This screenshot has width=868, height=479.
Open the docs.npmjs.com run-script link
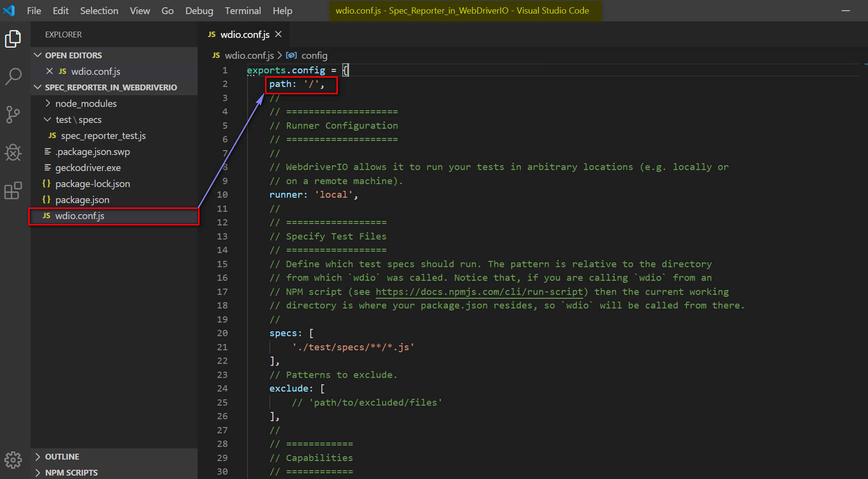[479, 291]
